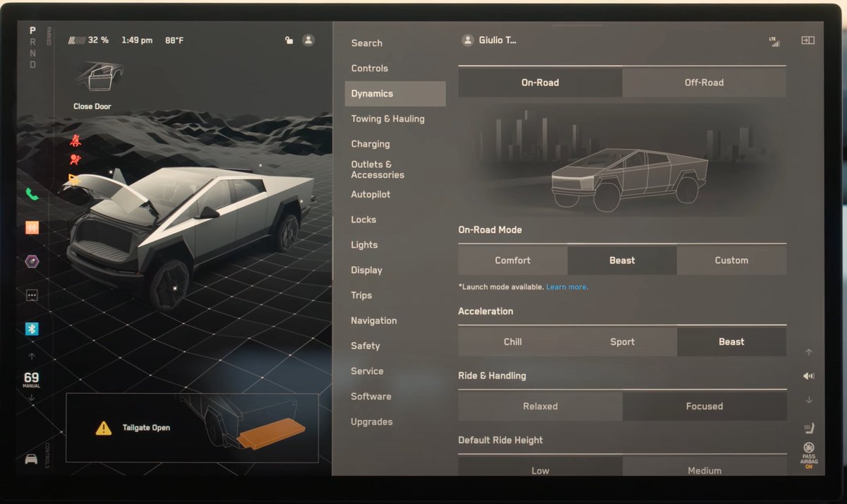
Task: Open the Autopilot settings section
Action: click(371, 194)
